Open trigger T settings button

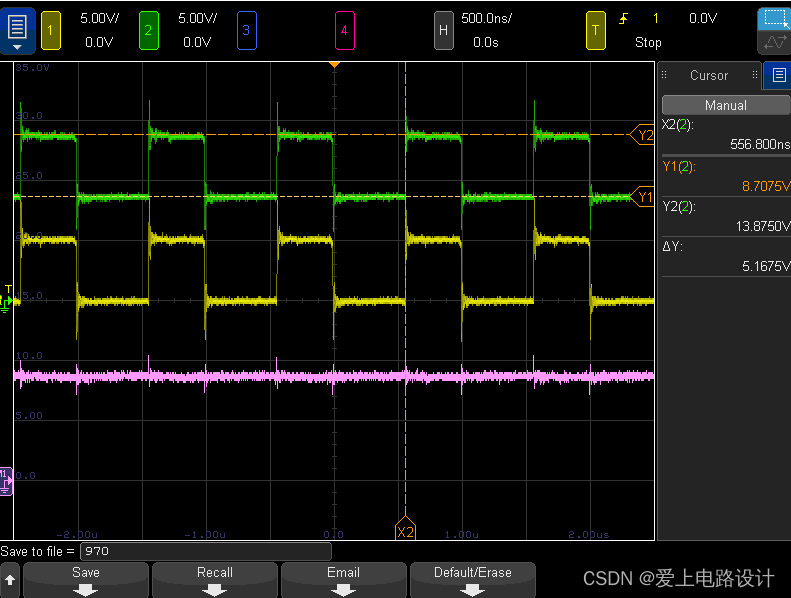pyautogui.click(x=595, y=31)
